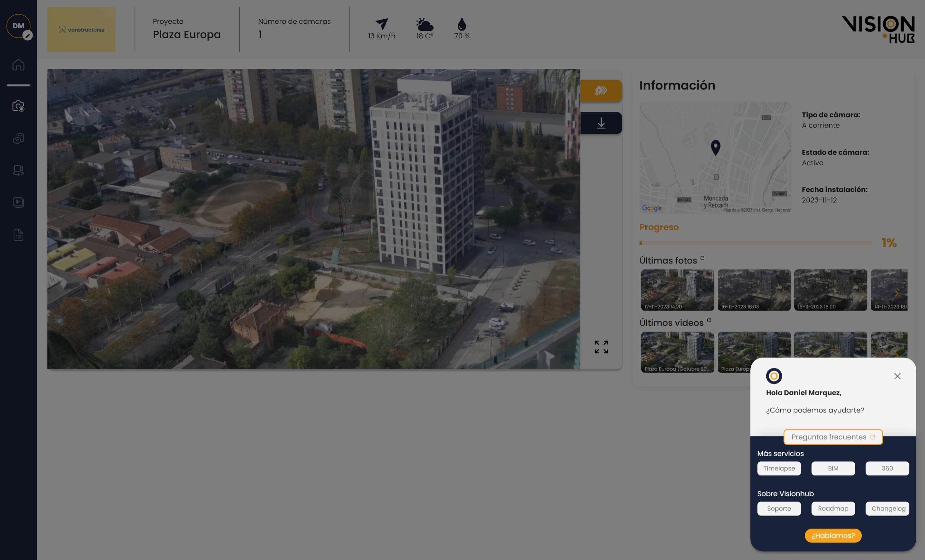Image resolution: width=925 pixels, height=560 pixels.
Task: Click the DM profile avatar
Action: click(x=18, y=26)
